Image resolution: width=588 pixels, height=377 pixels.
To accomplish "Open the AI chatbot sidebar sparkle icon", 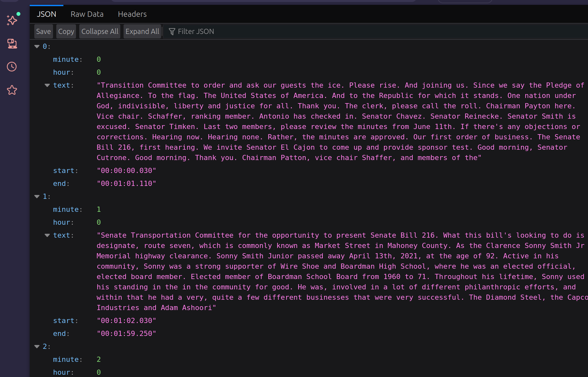I will [12, 20].
